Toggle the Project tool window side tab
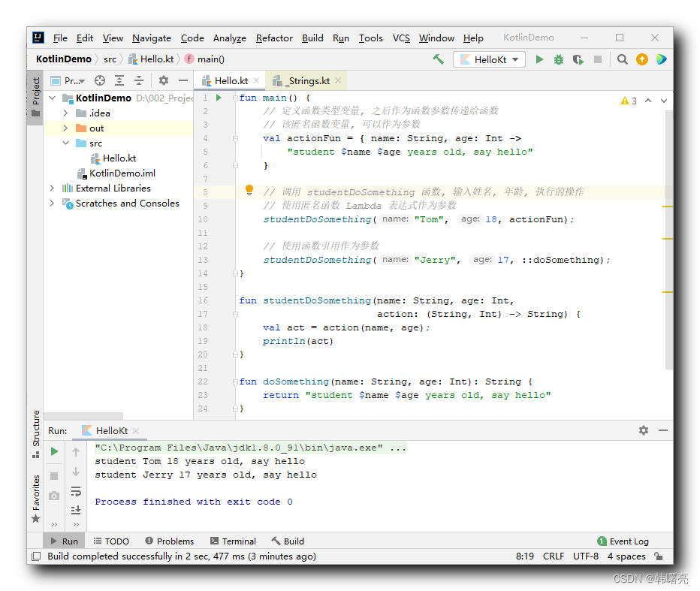Viewport: 700px width, 591px height. click(35, 97)
